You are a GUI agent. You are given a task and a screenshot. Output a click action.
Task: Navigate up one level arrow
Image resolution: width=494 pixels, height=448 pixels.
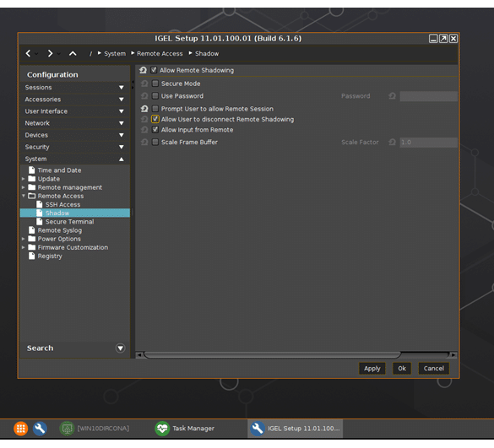[73, 53]
